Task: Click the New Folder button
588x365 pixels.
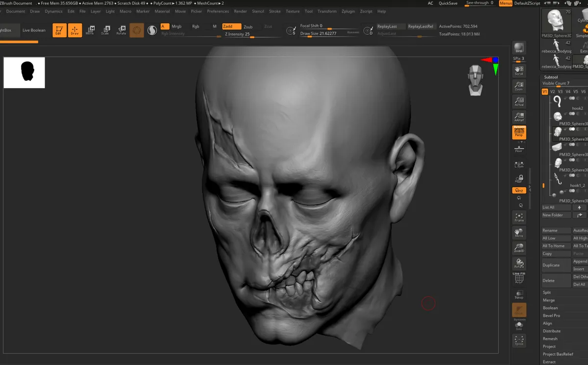Action: pos(556,215)
